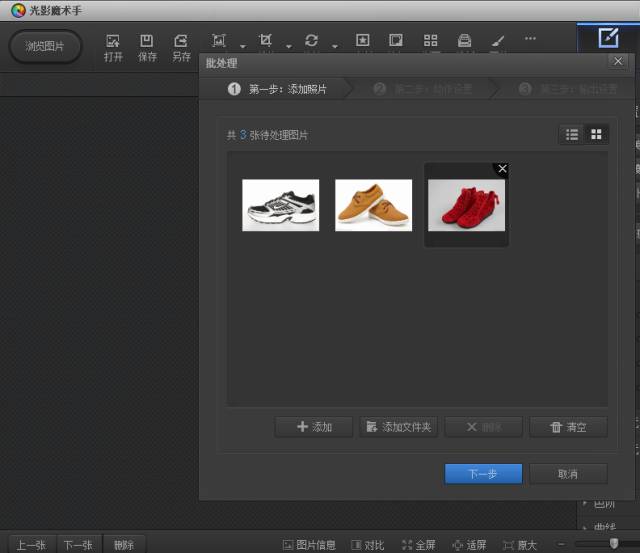The height and width of the screenshot is (553, 640).
Task: Toggle the compare (对比) view
Action: [367, 545]
